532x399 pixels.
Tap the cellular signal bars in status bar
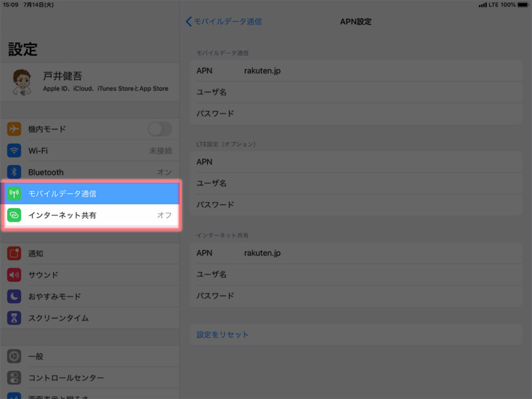pyautogui.click(x=483, y=5)
